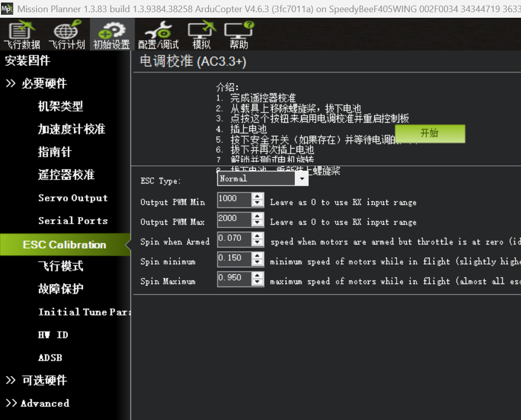Increase Spin Maximum with up arrow

click(x=257, y=275)
